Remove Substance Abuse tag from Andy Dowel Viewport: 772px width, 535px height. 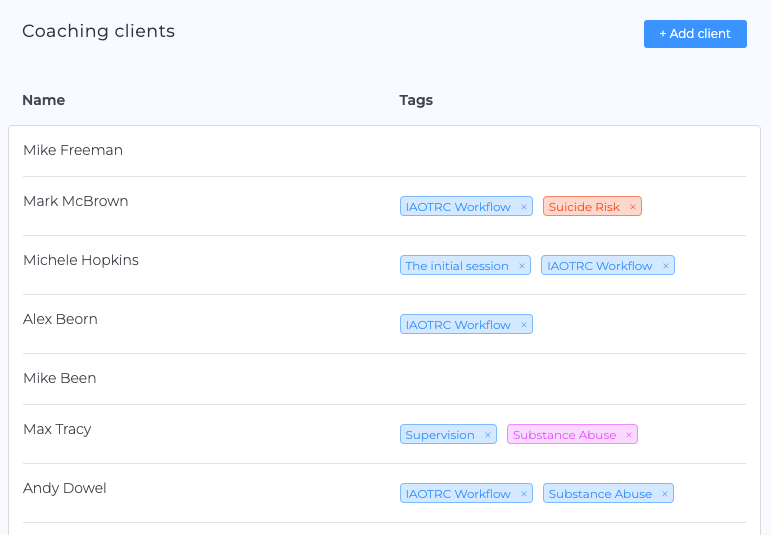point(665,494)
